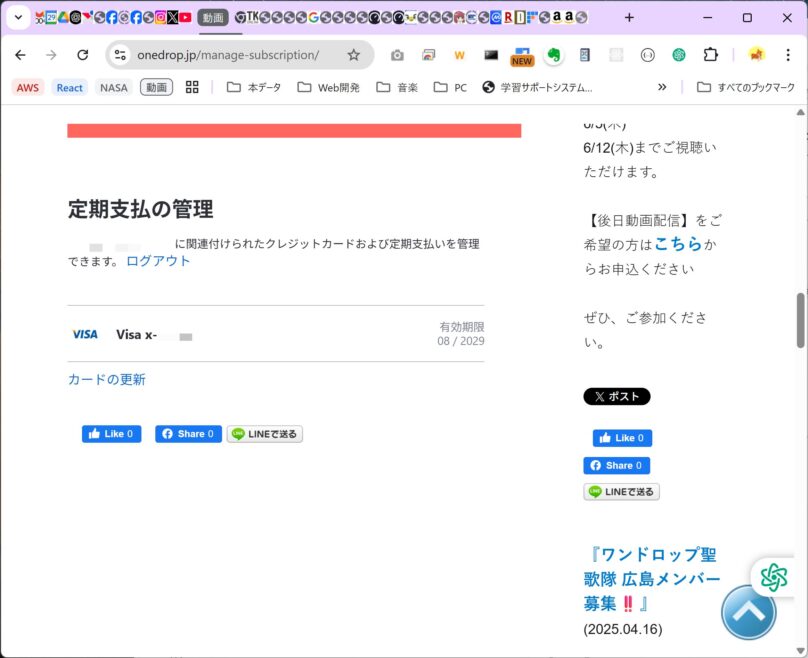
Task: Open the Evernote elephant extension
Action: pyautogui.click(x=553, y=55)
